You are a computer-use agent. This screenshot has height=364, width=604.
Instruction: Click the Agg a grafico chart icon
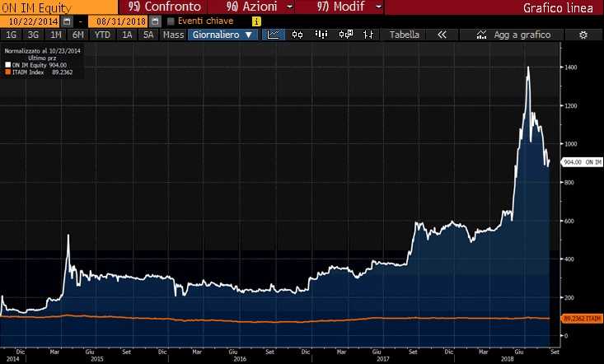tap(481, 35)
